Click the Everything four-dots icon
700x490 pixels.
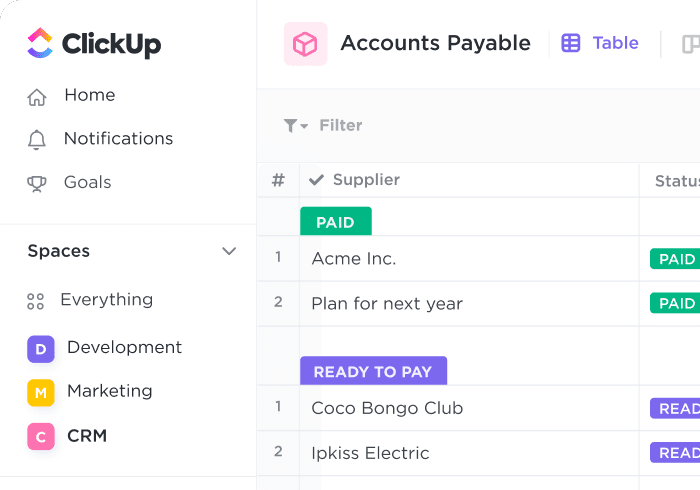pyautogui.click(x=36, y=301)
